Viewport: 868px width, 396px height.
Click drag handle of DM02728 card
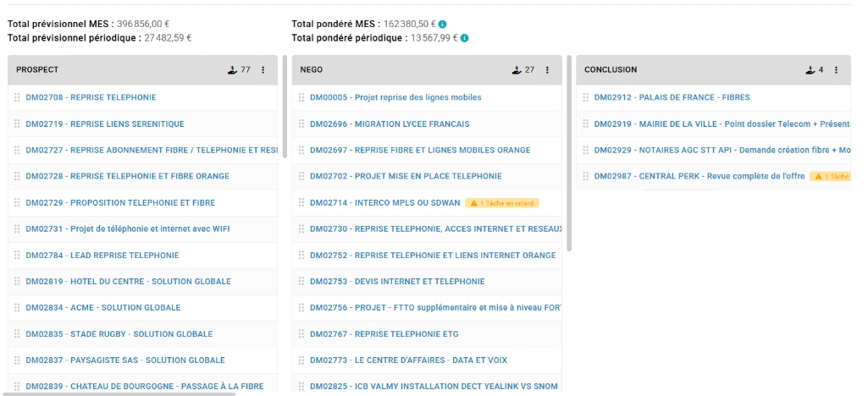(17, 177)
